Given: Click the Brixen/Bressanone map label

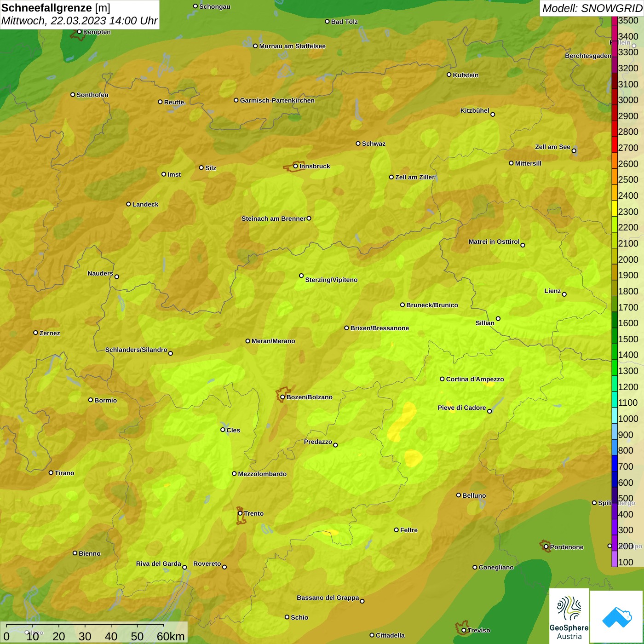Looking at the screenshot, I should [379, 328].
